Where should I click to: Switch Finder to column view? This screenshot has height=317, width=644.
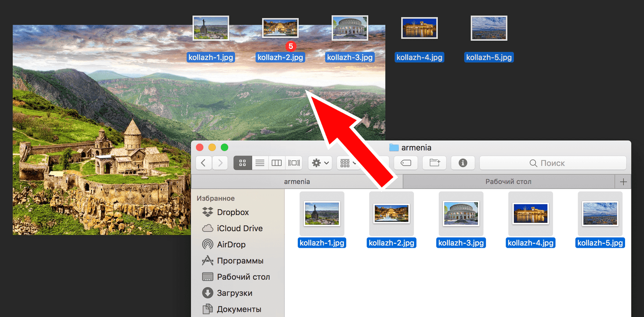click(277, 163)
